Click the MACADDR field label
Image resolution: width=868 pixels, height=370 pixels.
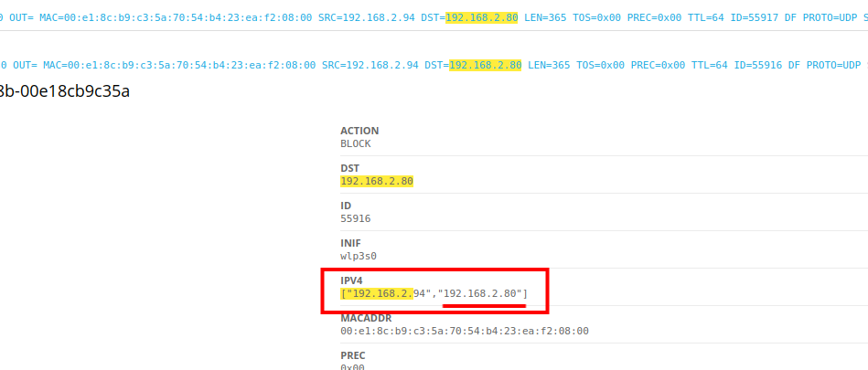coord(366,319)
